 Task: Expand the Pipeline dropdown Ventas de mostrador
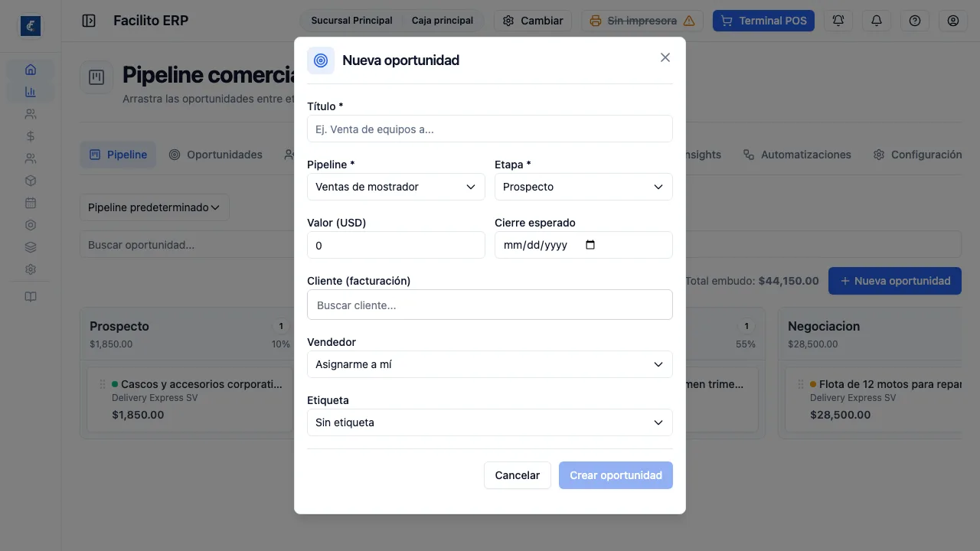(396, 187)
